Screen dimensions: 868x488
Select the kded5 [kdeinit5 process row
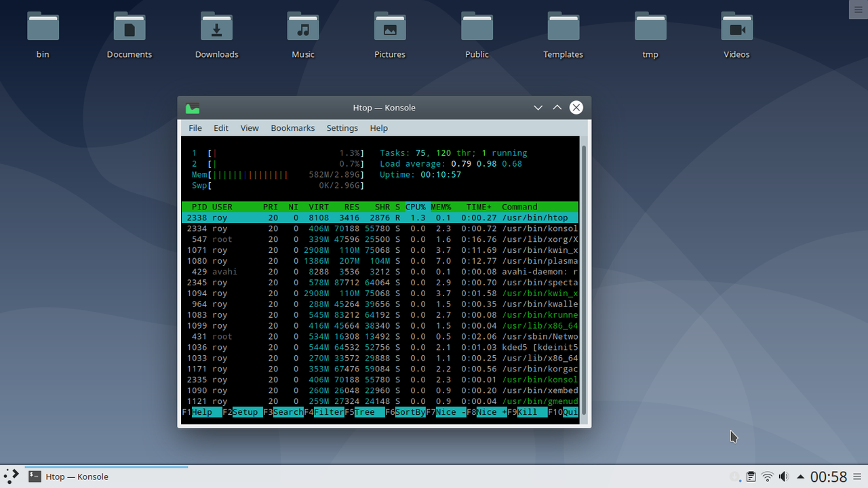tap(380, 348)
